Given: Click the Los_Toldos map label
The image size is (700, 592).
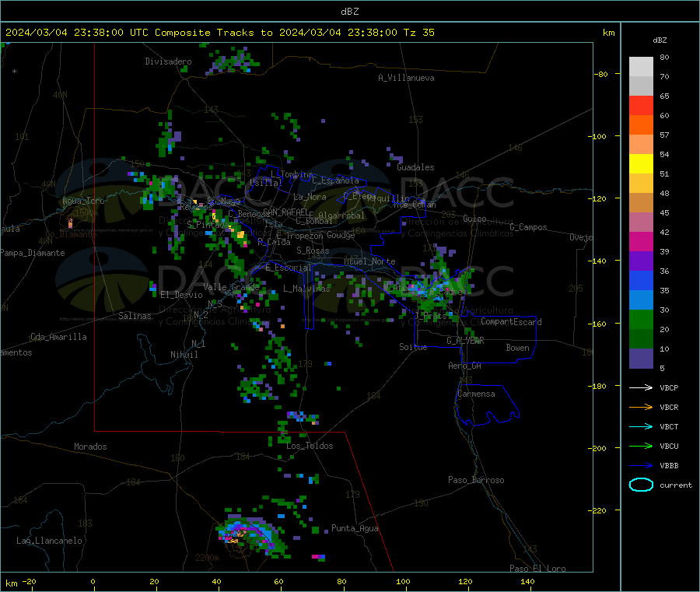Looking at the screenshot, I should pos(310,446).
